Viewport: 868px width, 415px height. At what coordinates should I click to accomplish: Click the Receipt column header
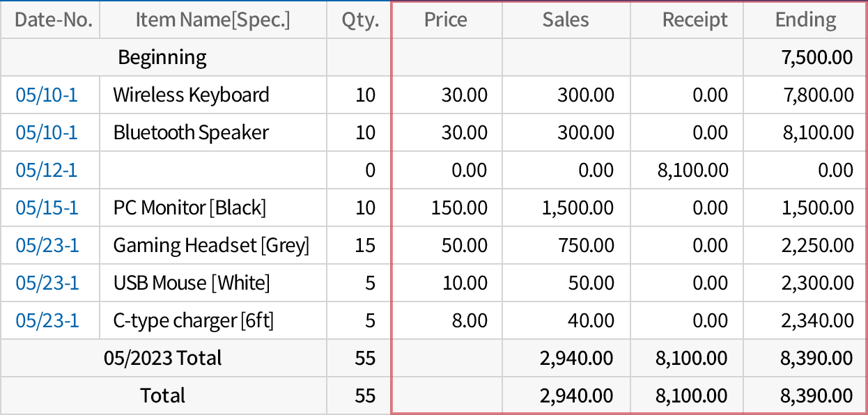[695, 19]
